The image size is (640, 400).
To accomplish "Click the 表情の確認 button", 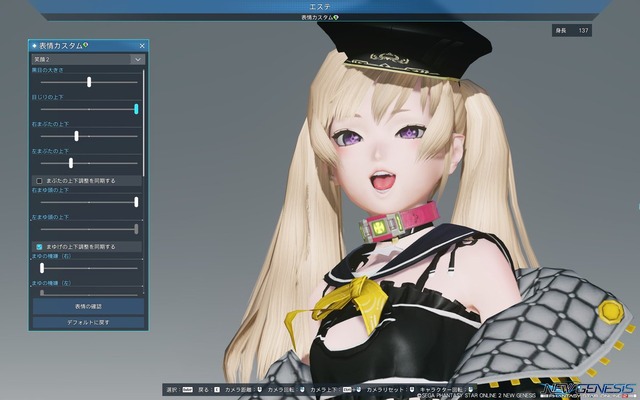I will point(88,307).
